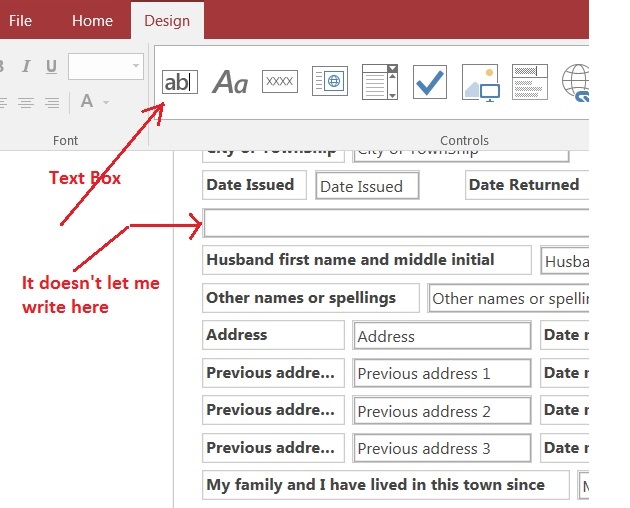Select the label left of Previous address 2
Image resolution: width=630 pixels, height=508 pixels.
(273, 410)
